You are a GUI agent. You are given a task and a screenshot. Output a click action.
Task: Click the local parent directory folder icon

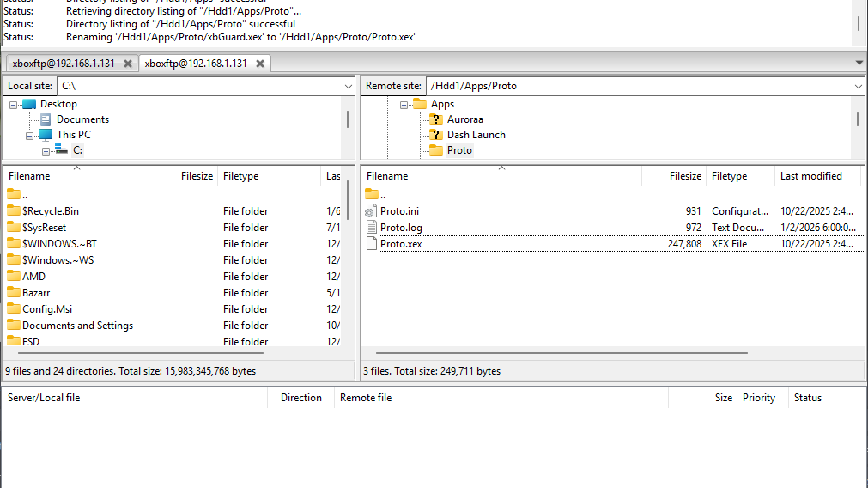[14, 194]
